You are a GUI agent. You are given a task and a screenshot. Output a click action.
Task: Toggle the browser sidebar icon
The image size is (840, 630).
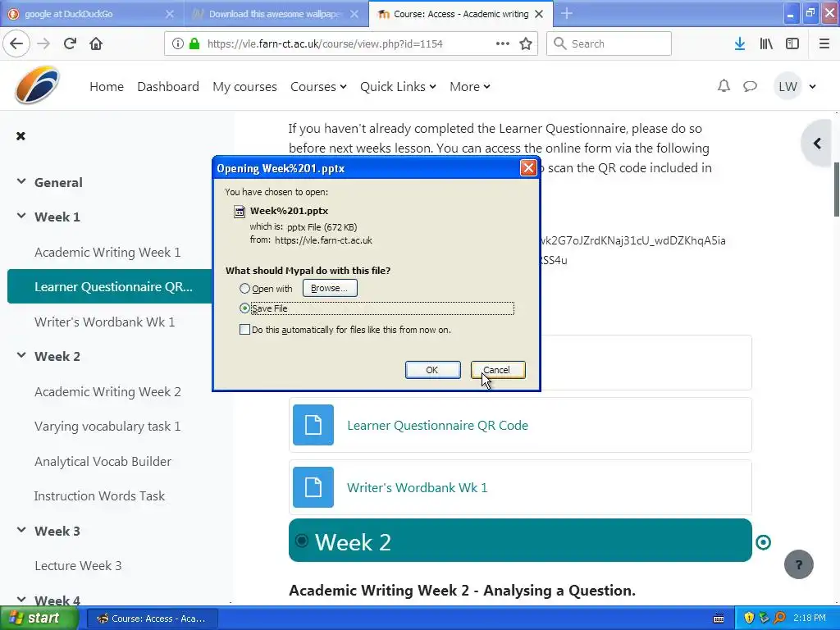[x=792, y=43]
